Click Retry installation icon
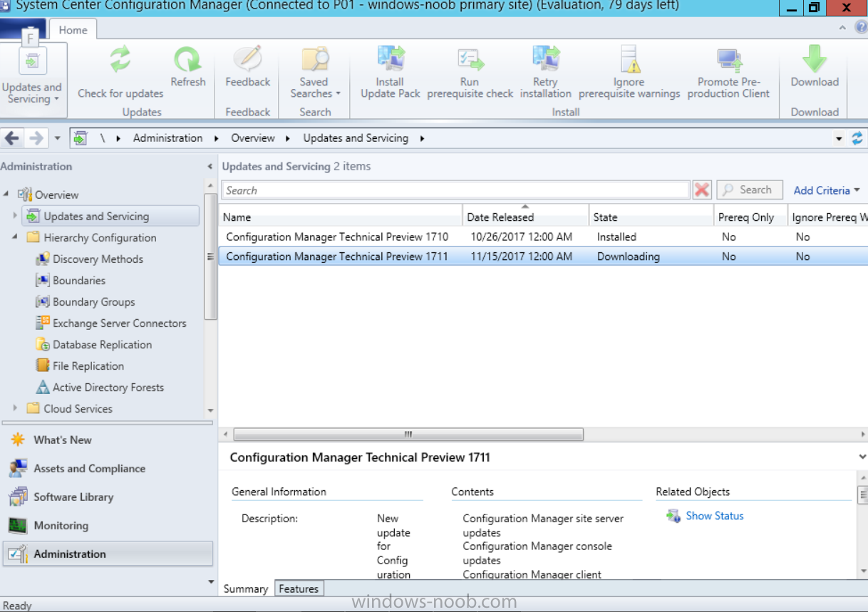This screenshot has height=612, width=868. (546, 59)
